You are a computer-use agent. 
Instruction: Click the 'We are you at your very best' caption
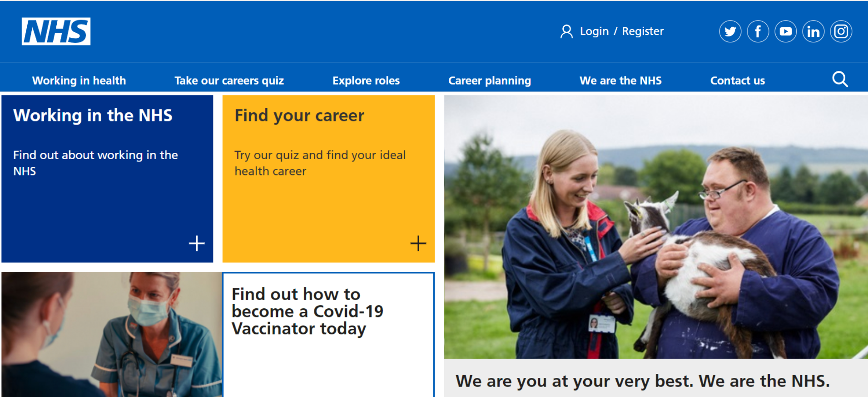pyautogui.click(x=643, y=381)
